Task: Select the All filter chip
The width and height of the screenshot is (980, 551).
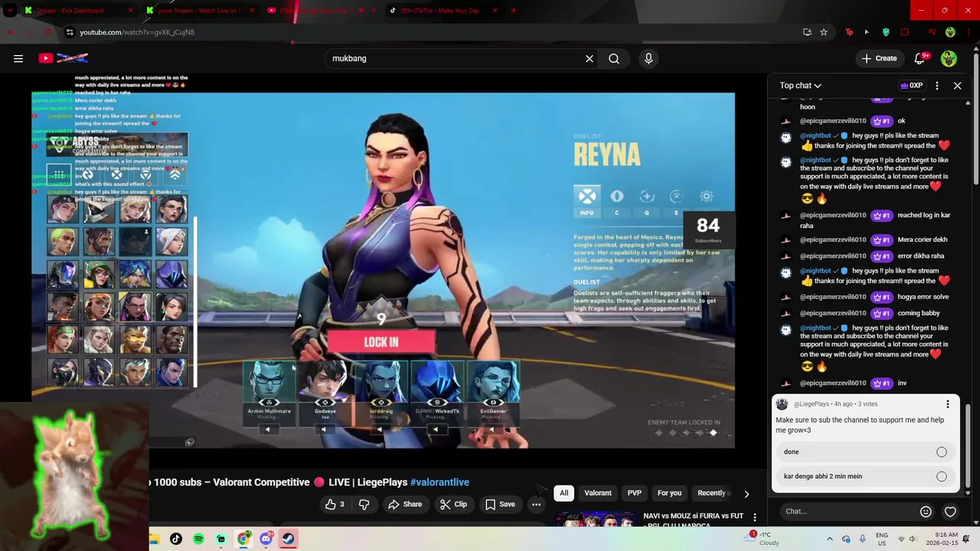Action: tap(563, 493)
